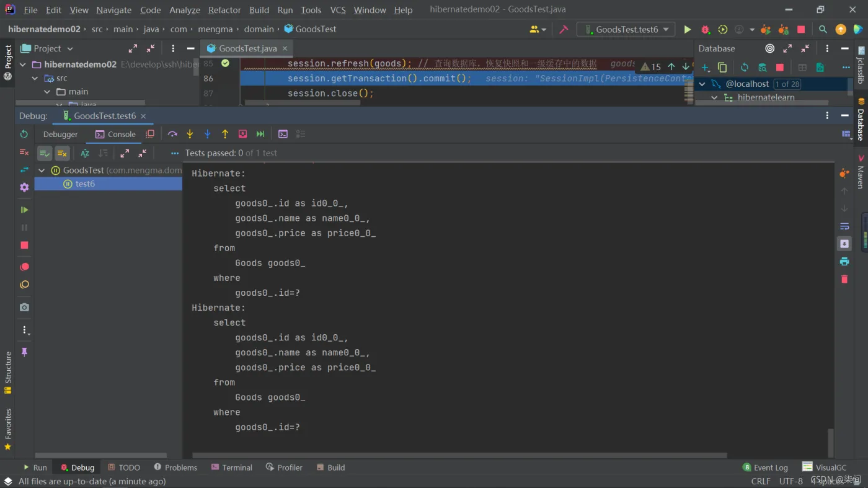
Task: Open the Refactor menu
Action: pyautogui.click(x=224, y=10)
